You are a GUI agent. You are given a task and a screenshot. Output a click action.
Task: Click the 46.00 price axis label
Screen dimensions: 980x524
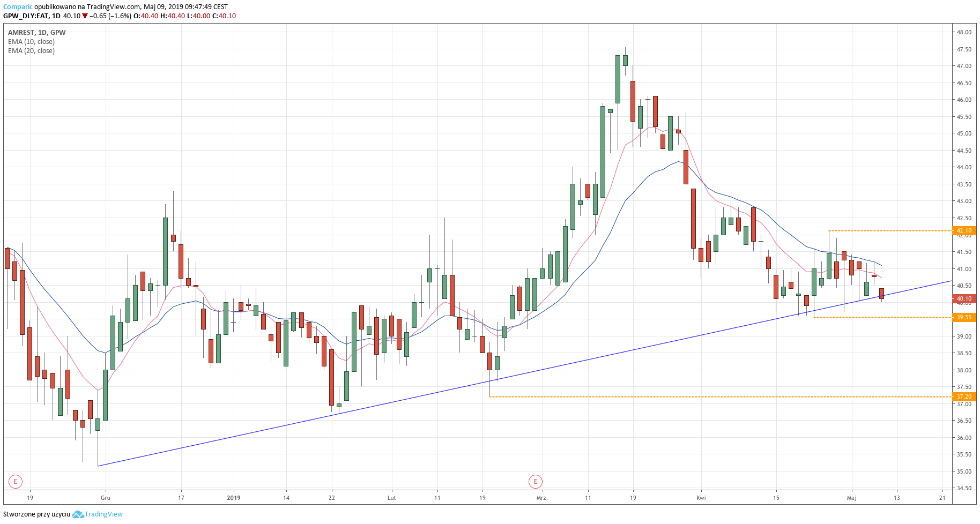[x=964, y=100]
